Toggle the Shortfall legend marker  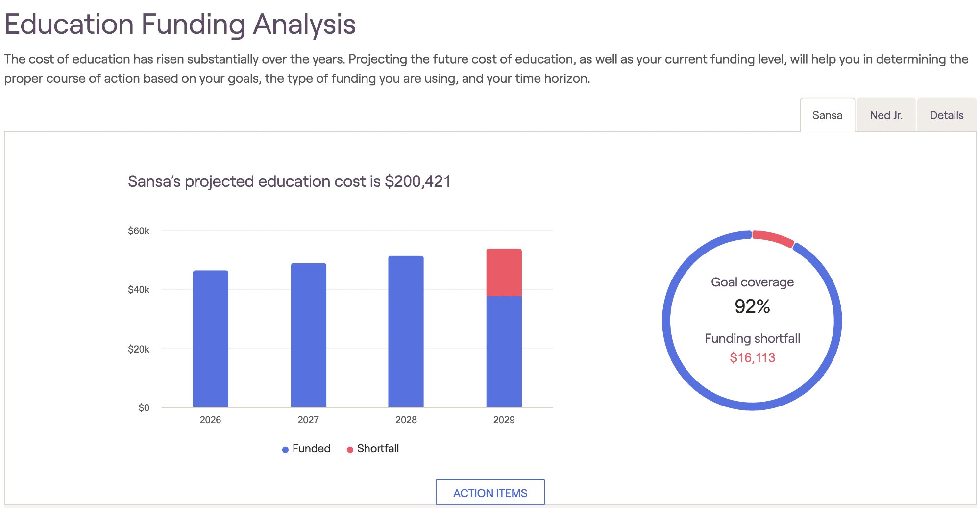point(349,448)
